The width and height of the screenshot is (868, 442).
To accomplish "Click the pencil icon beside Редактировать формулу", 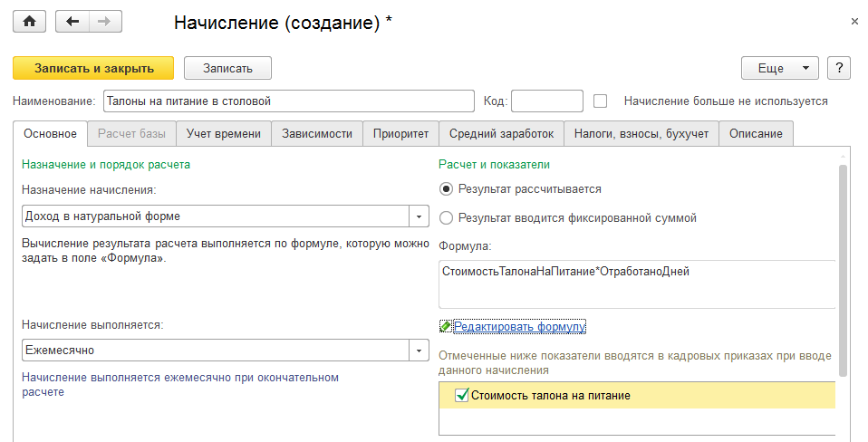I will click(x=445, y=326).
